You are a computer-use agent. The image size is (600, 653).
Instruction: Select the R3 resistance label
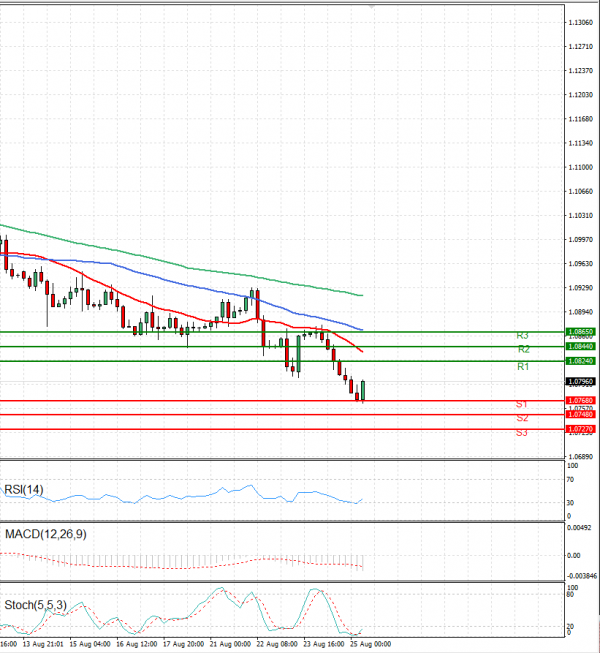(x=523, y=336)
